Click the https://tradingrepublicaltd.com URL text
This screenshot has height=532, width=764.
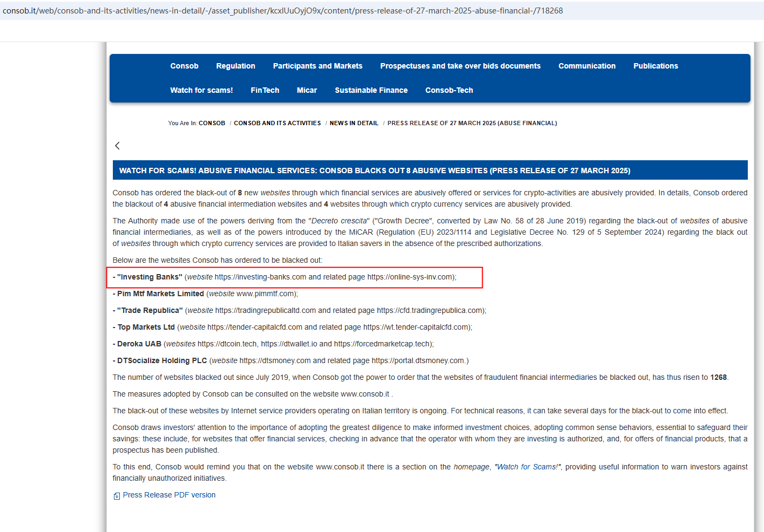click(265, 310)
